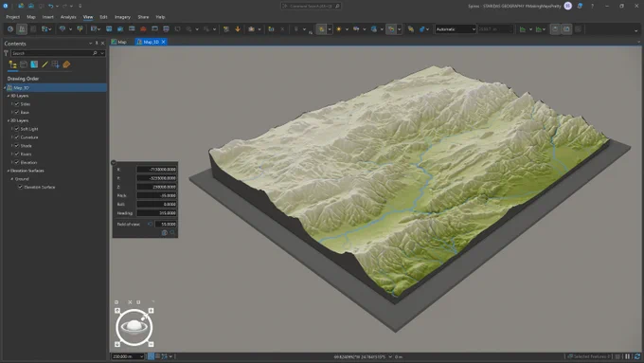Select List By Selection icon
644x363 pixels.
pyautogui.click(x=34, y=64)
